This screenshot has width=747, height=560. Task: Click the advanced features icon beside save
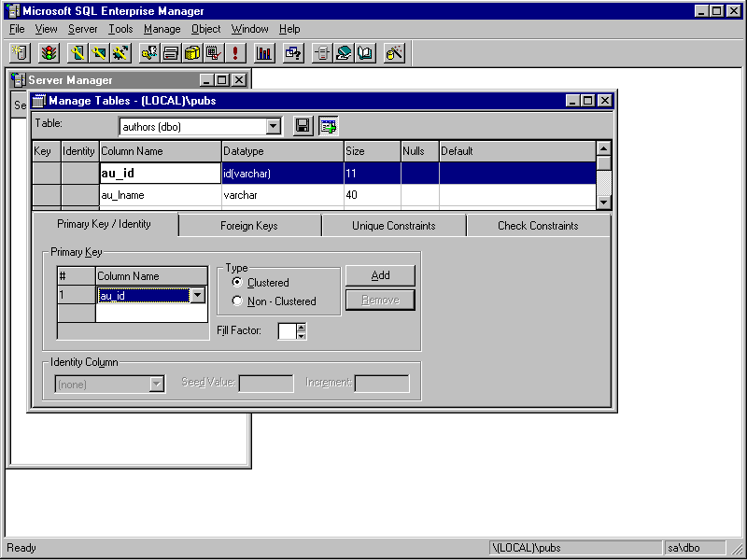(328, 126)
